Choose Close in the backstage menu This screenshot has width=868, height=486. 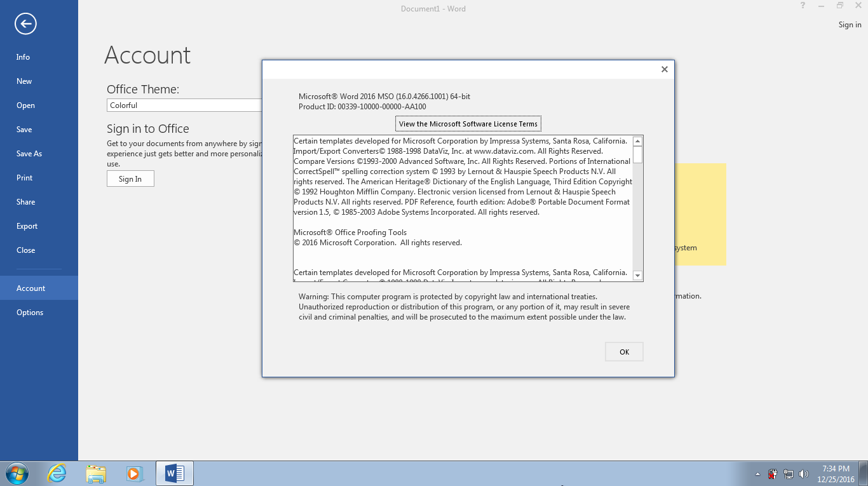39,250
